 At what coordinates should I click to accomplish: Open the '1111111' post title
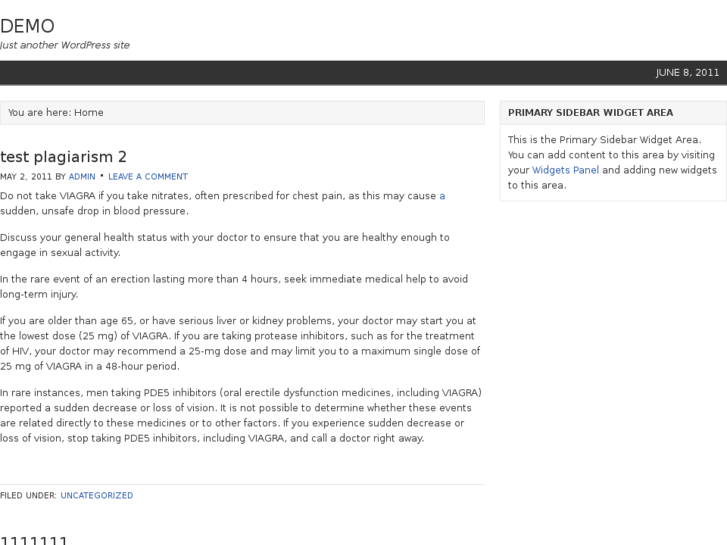[x=34, y=540]
